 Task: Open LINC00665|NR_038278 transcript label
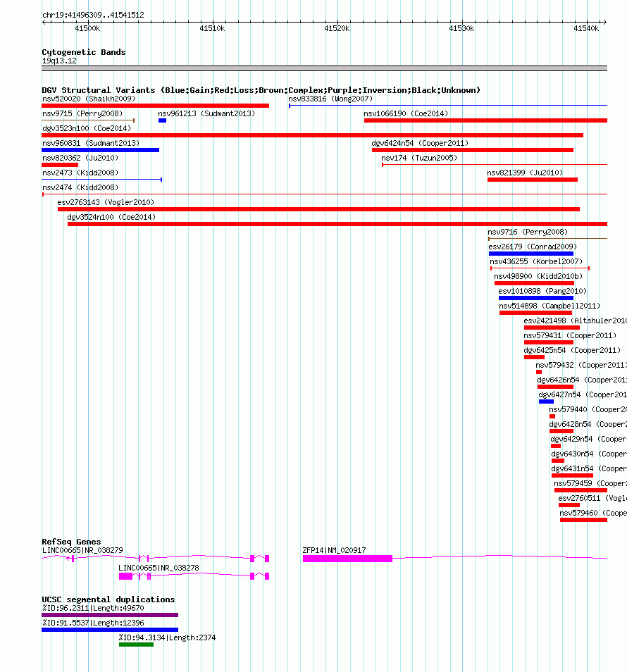click(x=159, y=568)
